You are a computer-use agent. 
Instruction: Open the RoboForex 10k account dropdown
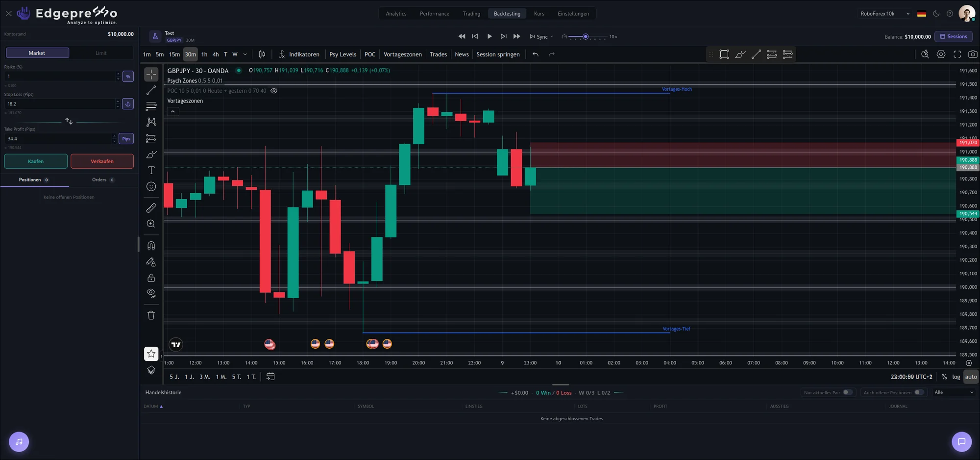click(885, 14)
